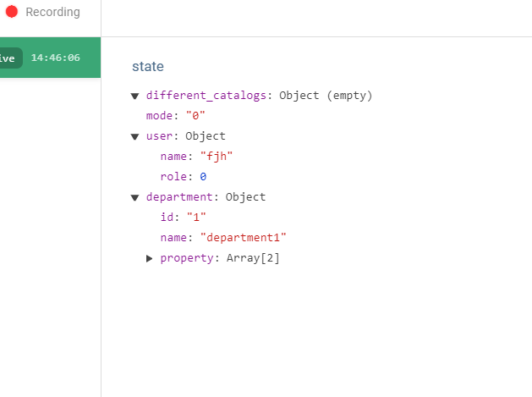Click the user name value "fjh"
Viewport: 532px width, 397px height.
[x=217, y=157]
